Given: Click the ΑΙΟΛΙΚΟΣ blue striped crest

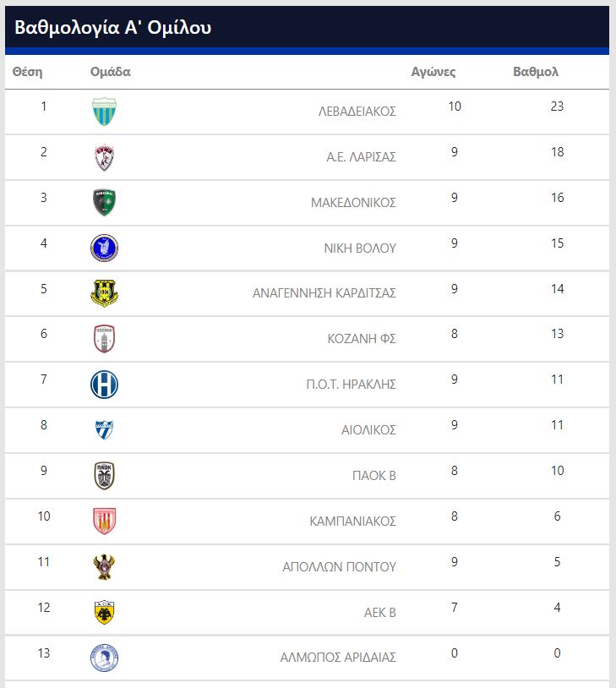Looking at the screenshot, I should (x=105, y=430).
